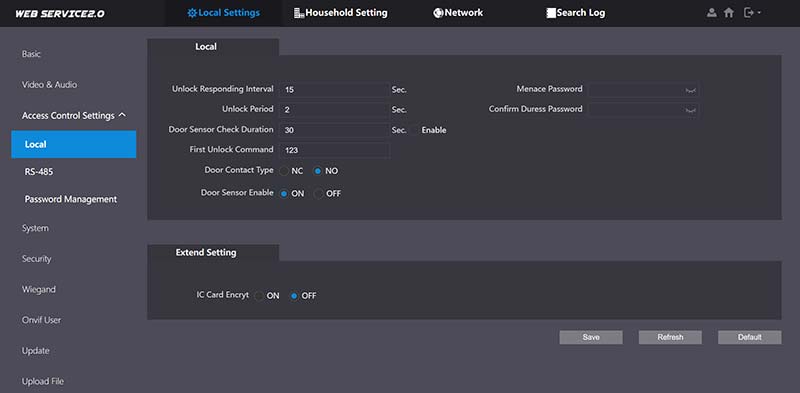The width and height of the screenshot is (800, 393).
Task: Enable Door Sensor Check Duration checkbox
Action: [414, 130]
